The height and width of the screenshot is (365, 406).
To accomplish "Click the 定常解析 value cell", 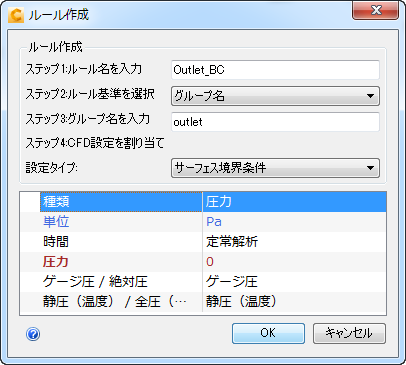I will (294, 242).
